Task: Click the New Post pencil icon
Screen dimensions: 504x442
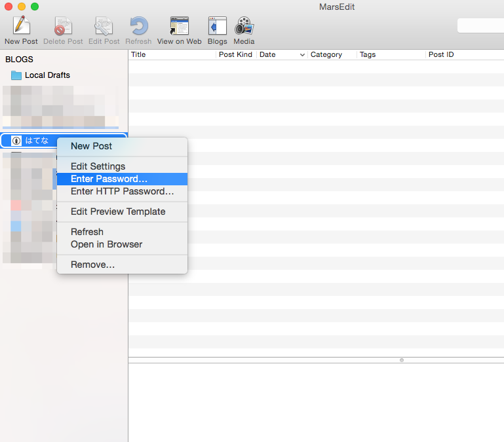Action: point(21,26)
